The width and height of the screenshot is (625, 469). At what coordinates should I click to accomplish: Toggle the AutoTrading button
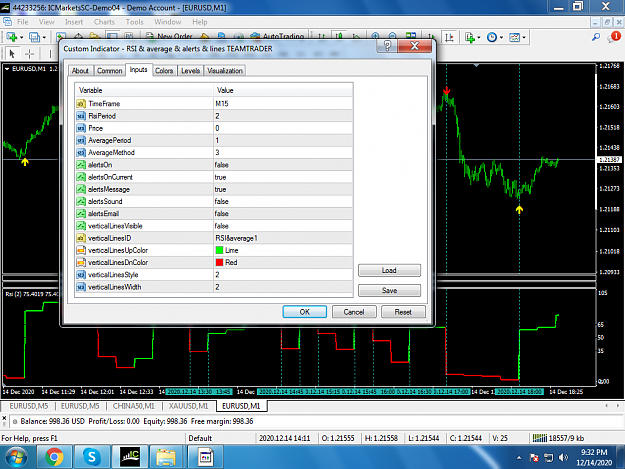coord(277,37)
